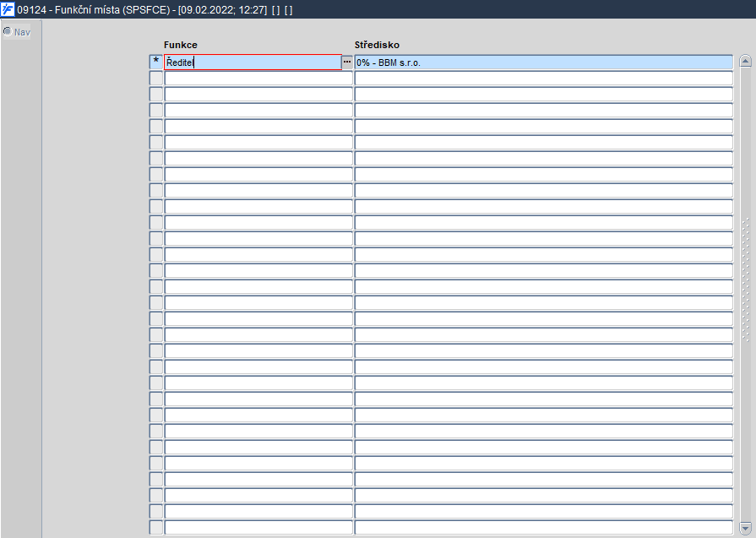Select the row marker with asterisk
The image size is (756, 538).
tap(155, 62)
